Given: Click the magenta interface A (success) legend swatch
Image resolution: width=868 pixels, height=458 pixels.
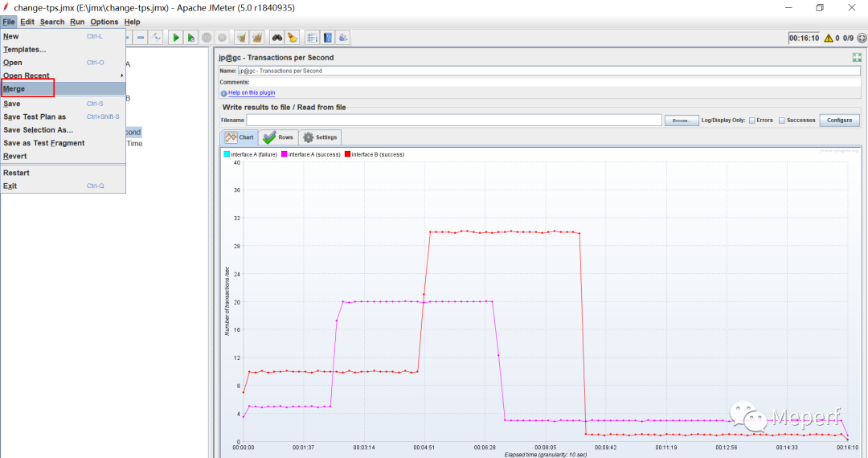Looking at the screenshot, I should [284, 154].
